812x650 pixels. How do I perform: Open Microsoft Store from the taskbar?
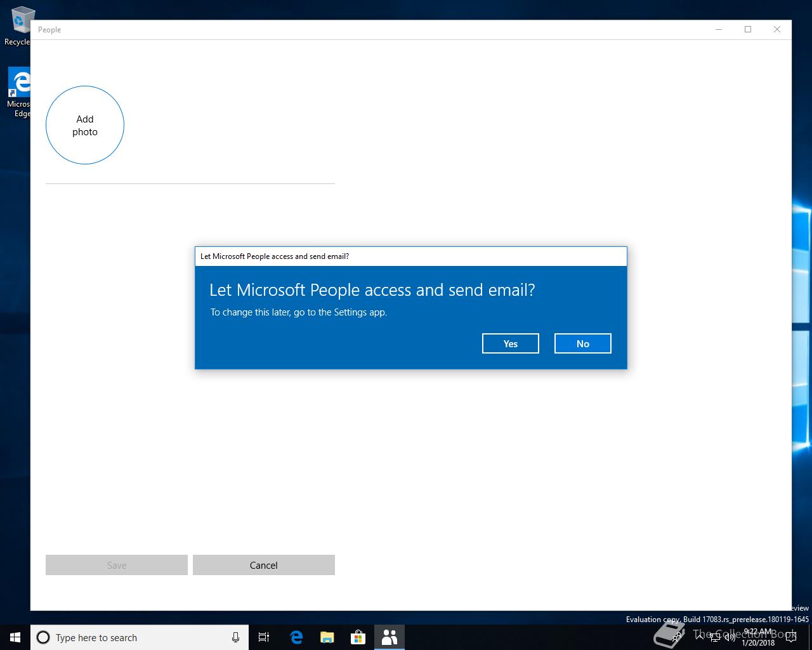358,637
